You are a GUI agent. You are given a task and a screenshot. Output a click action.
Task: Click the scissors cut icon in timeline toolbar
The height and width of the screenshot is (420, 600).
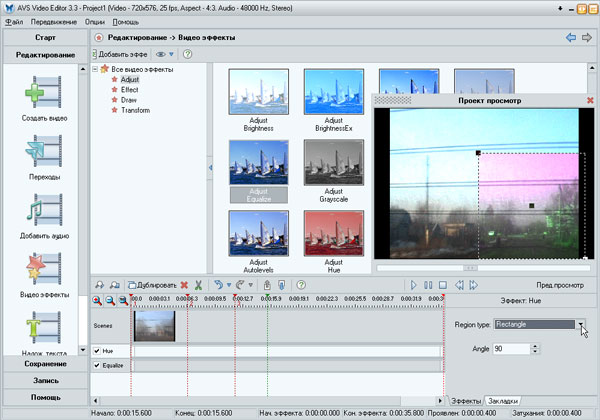coord(198,285)
